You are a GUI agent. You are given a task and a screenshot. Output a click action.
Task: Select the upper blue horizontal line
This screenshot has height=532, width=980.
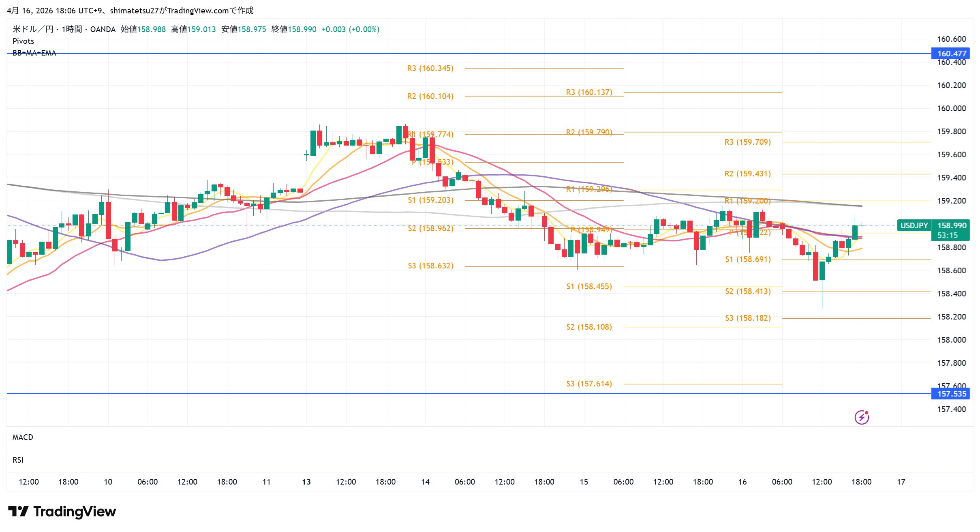point(486,53)
